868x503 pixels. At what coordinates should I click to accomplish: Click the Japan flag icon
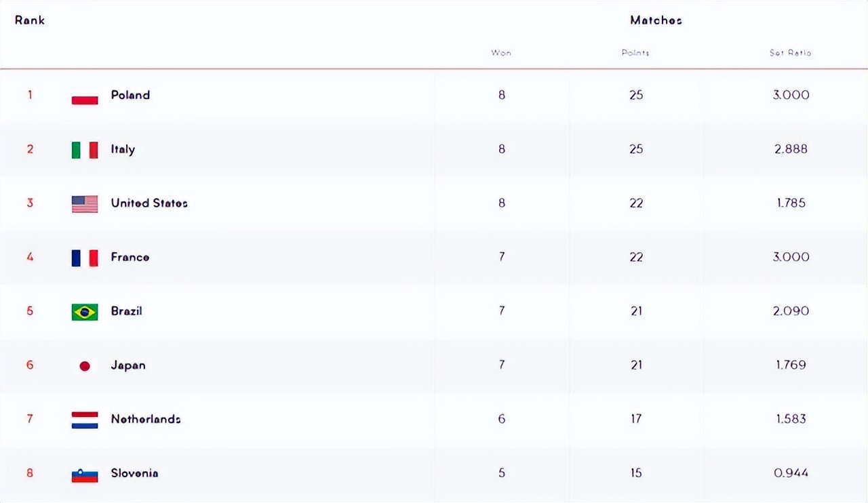click(x=85, y=366)
